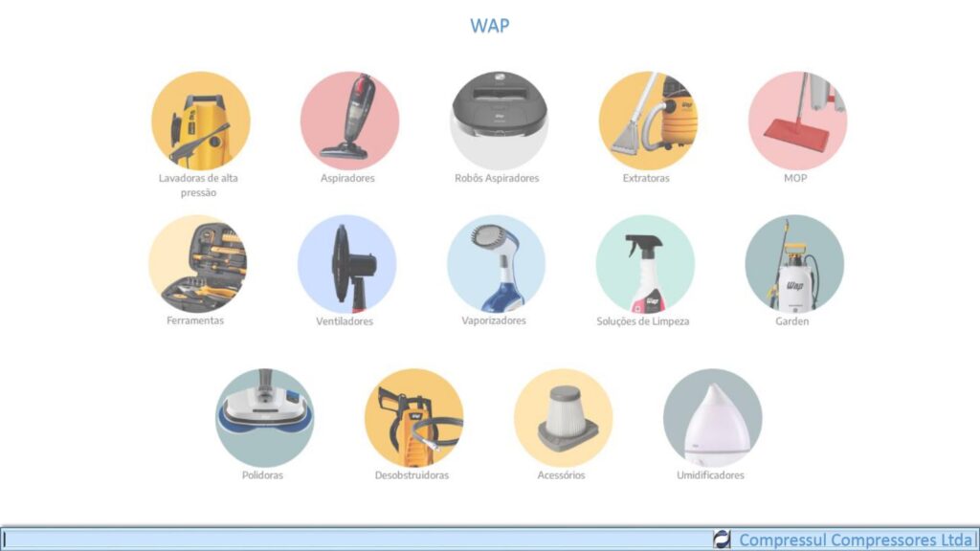The width and height of the screenshot is (980, 551).
Task: Click the Acessórios text label
Action: tap(561, 474)
